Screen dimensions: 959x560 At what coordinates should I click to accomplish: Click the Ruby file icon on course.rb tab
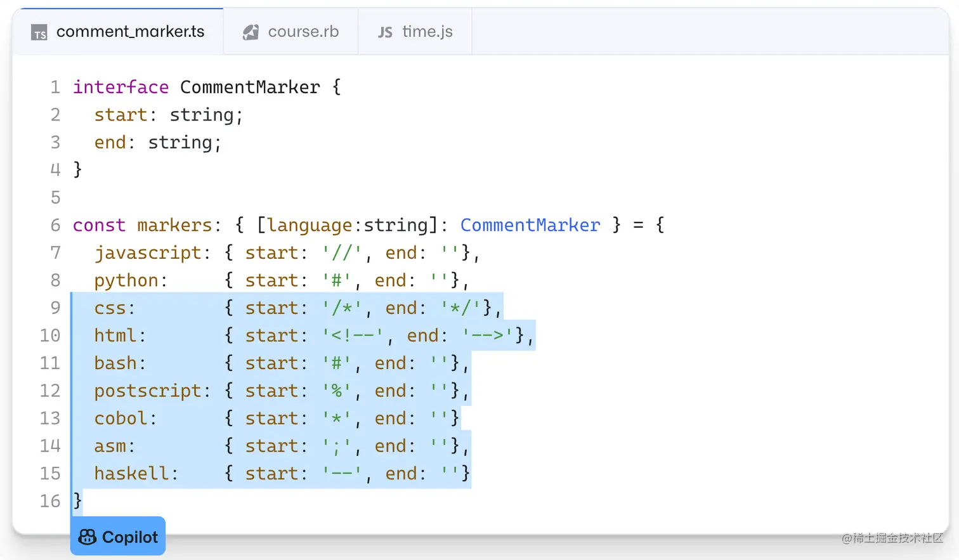point(251,32)
